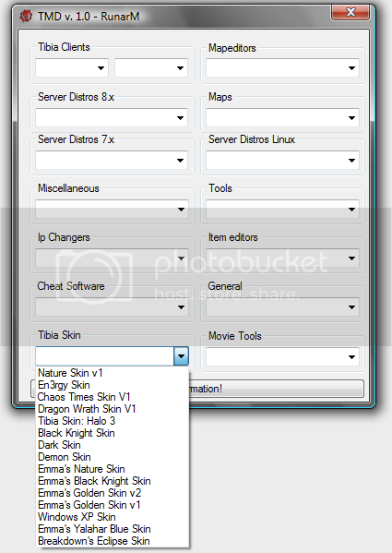Open the second Tibia Clients dropdown
The width and height of the screenshot is (392, 553).
coord(151,67)
